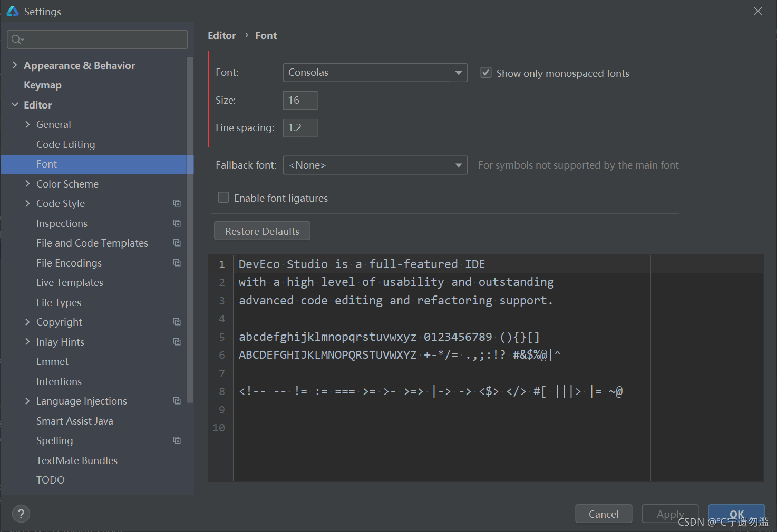Click the Cancel button
The height and width of the screenshot is (532, 777).
604,514
